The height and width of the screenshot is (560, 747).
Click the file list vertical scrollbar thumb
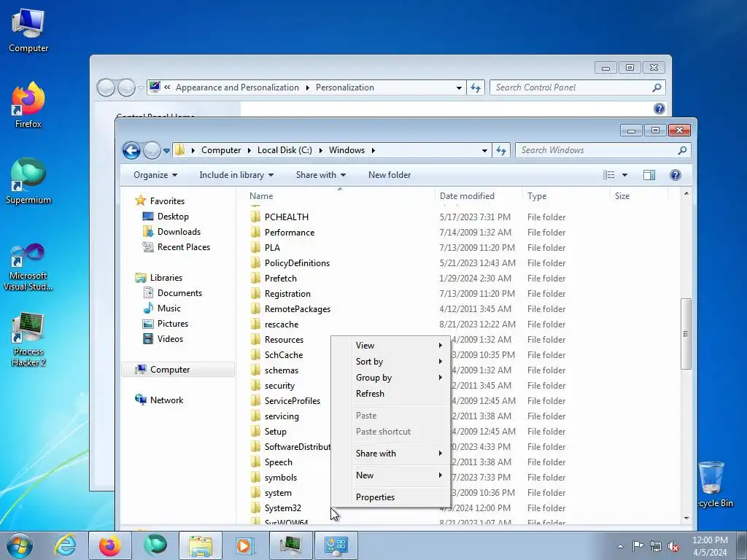686,334
